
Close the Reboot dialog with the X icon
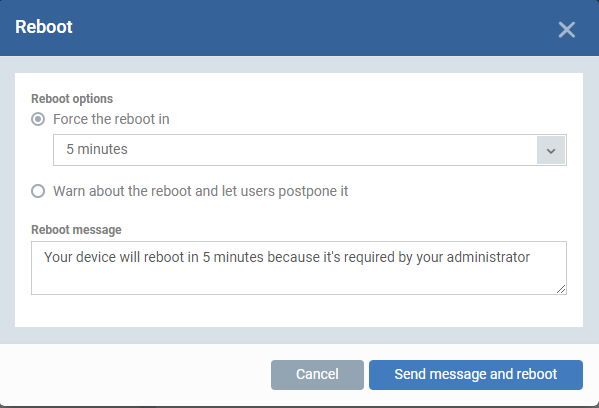(567, 29)
